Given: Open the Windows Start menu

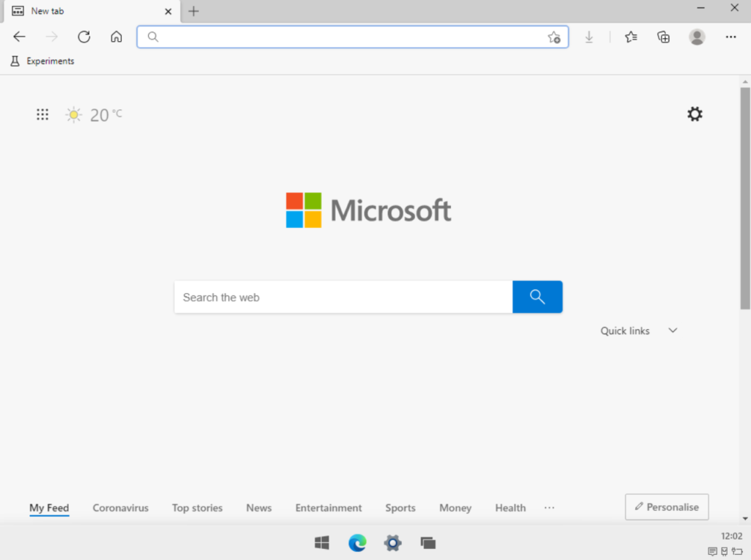Looking at the screenshot, I should click(321, 543).
